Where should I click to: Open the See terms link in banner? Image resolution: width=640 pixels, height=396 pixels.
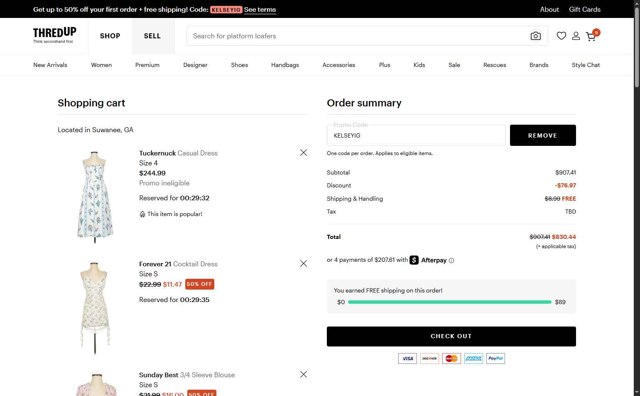point(260,9)
